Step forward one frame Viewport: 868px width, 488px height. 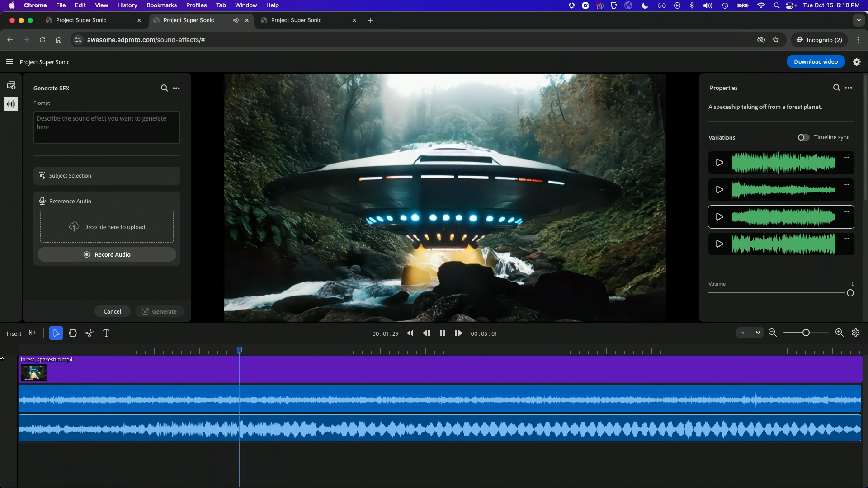pyautogui.click(x=458, y=333)
